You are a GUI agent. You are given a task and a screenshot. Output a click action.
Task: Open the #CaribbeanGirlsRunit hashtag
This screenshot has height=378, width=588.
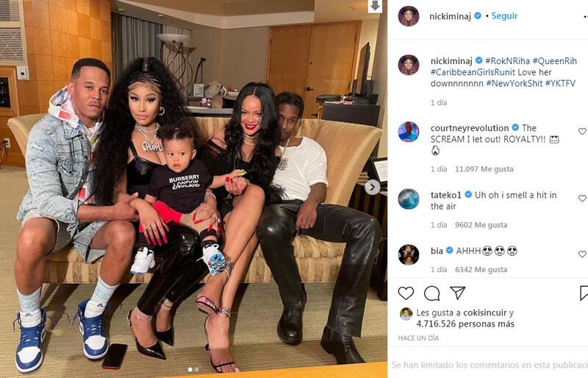click(473, 72)
